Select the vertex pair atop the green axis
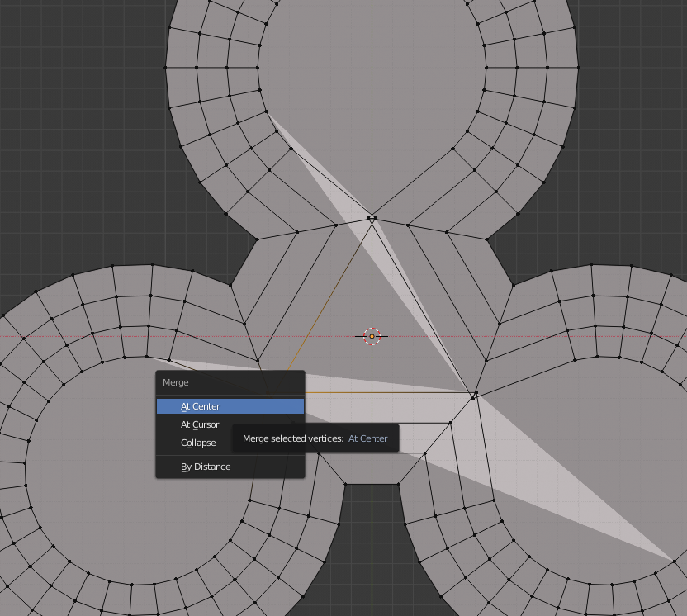Screen dimensions: 687x616 [x=372, y=218]
